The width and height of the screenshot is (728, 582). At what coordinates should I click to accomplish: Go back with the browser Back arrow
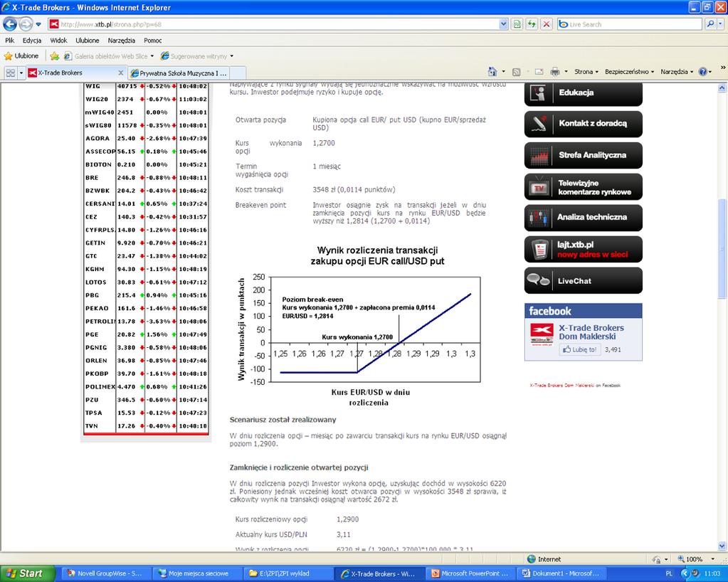pos(10,23)
